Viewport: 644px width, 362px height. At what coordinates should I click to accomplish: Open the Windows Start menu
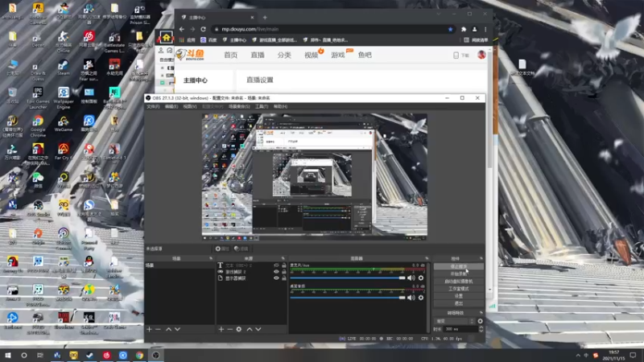click(x=8, y=355)
